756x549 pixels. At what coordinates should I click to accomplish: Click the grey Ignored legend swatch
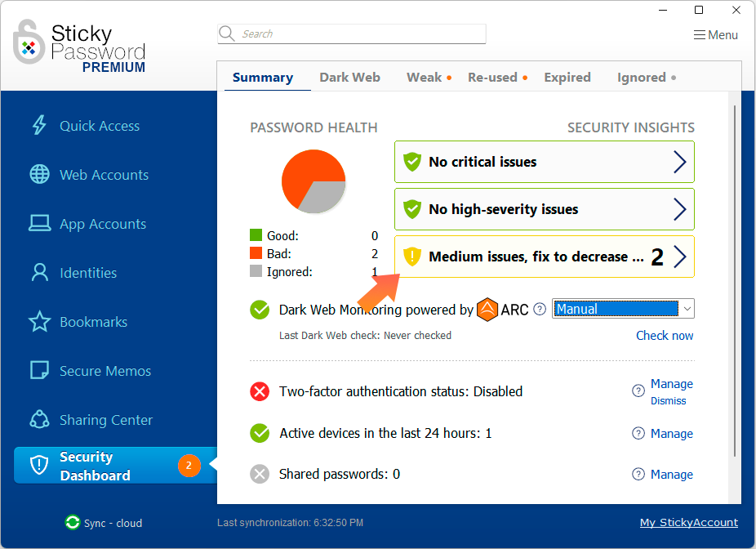[256, 271]
